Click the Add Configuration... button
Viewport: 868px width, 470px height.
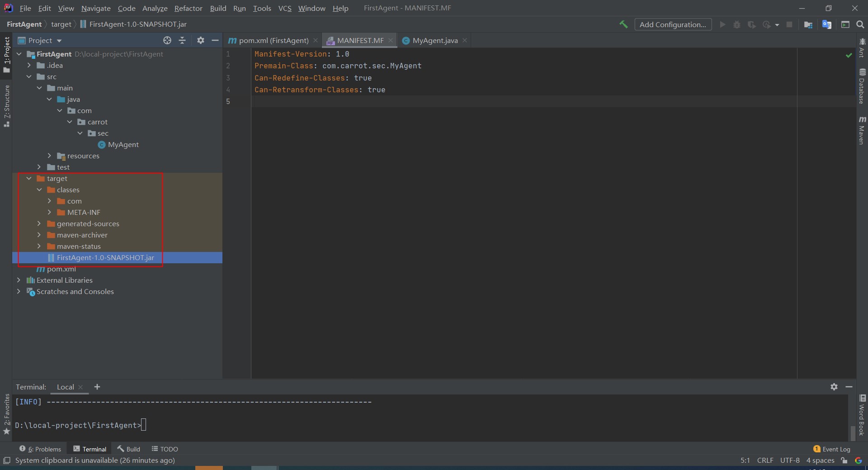[x=673, y=24]
